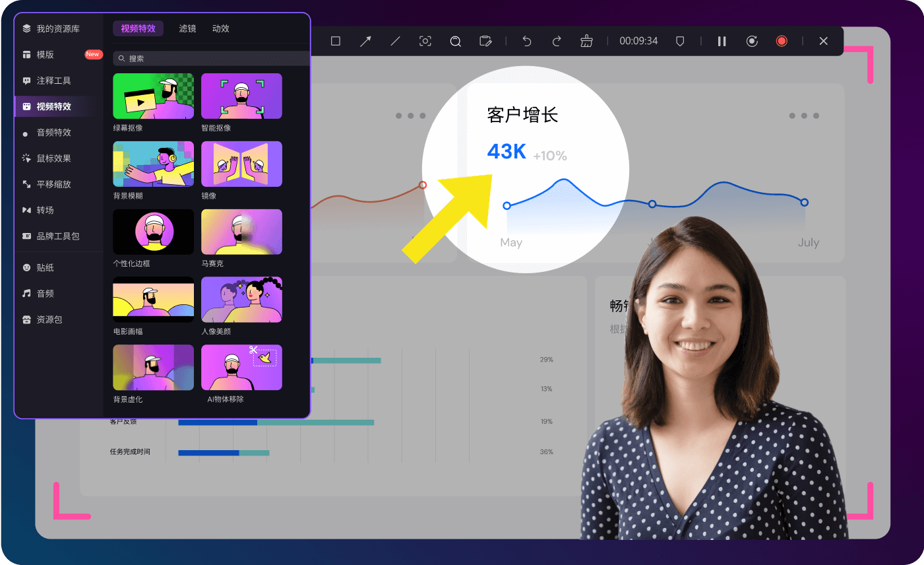The image size is (924, 565).
Task: Activate the spotlight focus tool
Action: click(425, 41)
